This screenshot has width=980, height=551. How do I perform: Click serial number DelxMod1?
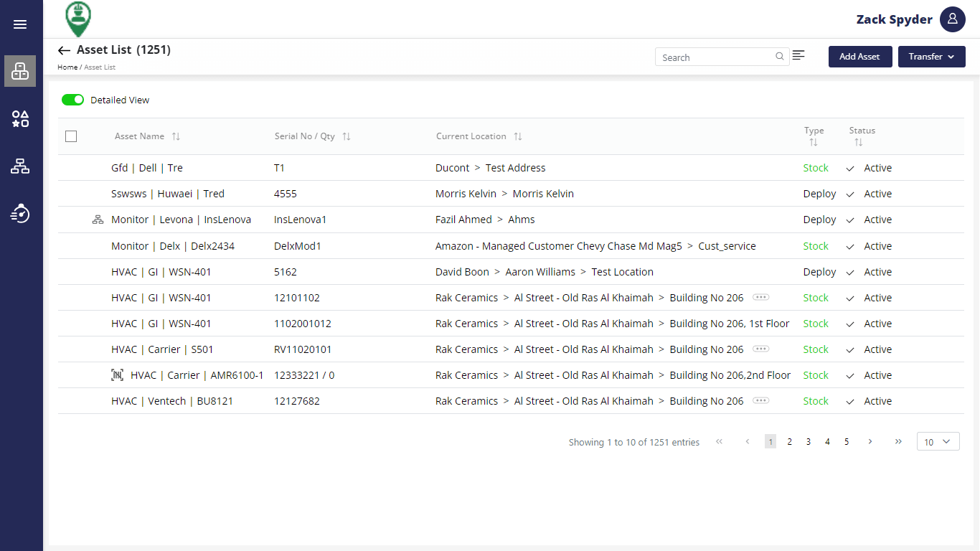tap(298, 246)
